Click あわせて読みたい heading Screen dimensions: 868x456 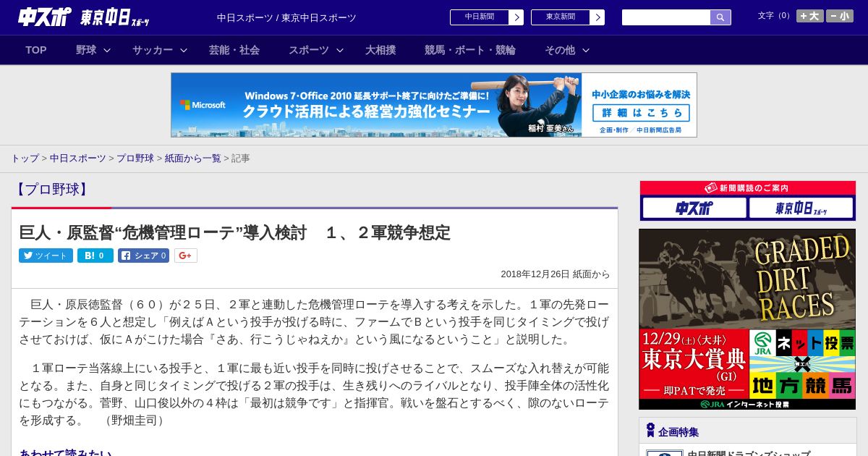(66, 453)
